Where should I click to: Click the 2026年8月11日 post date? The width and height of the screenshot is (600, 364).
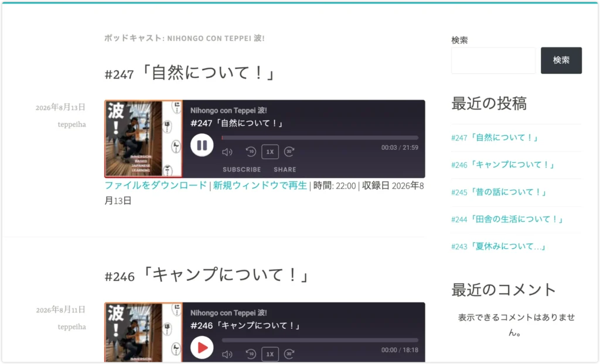(x=60, y=310)
